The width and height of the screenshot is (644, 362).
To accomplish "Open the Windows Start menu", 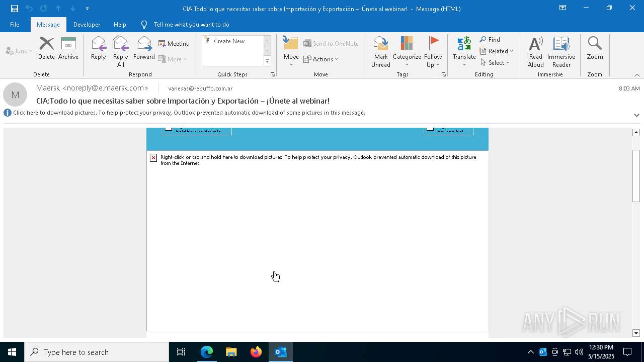I will 12,352.
